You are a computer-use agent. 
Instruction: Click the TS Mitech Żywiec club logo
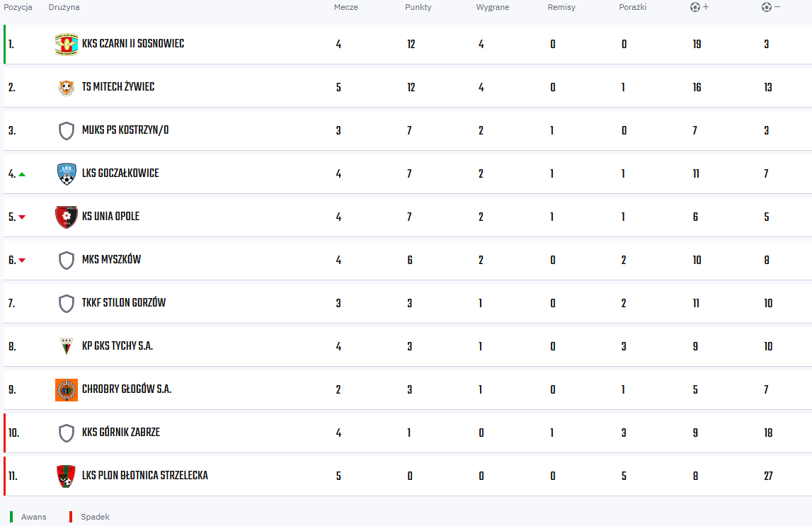[67, 88]
